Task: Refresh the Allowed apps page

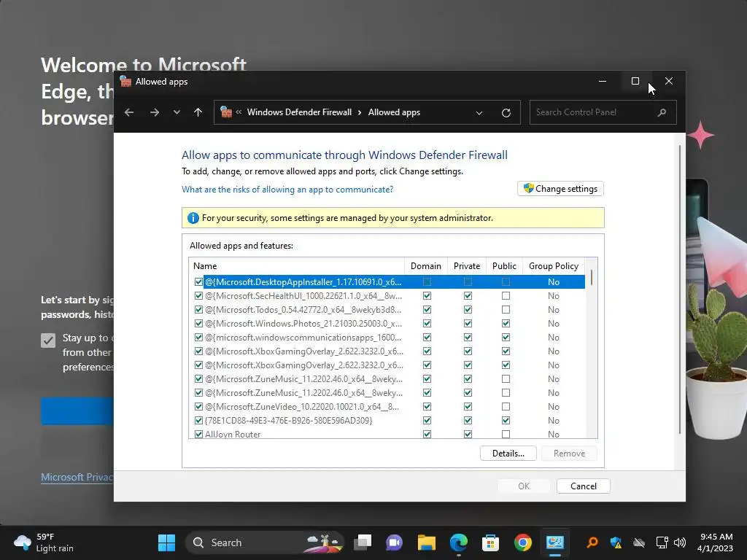Action: (x=506, y=113)
